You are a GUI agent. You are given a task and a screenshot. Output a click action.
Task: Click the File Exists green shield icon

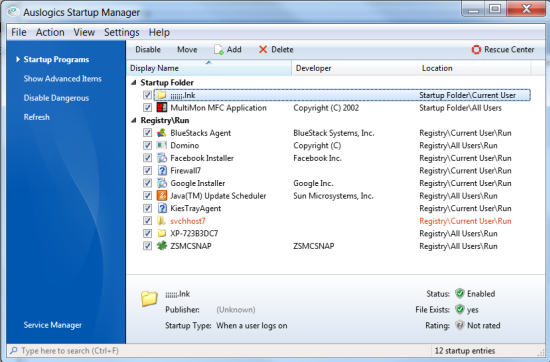pyautogui.click(x=460, y=309)
